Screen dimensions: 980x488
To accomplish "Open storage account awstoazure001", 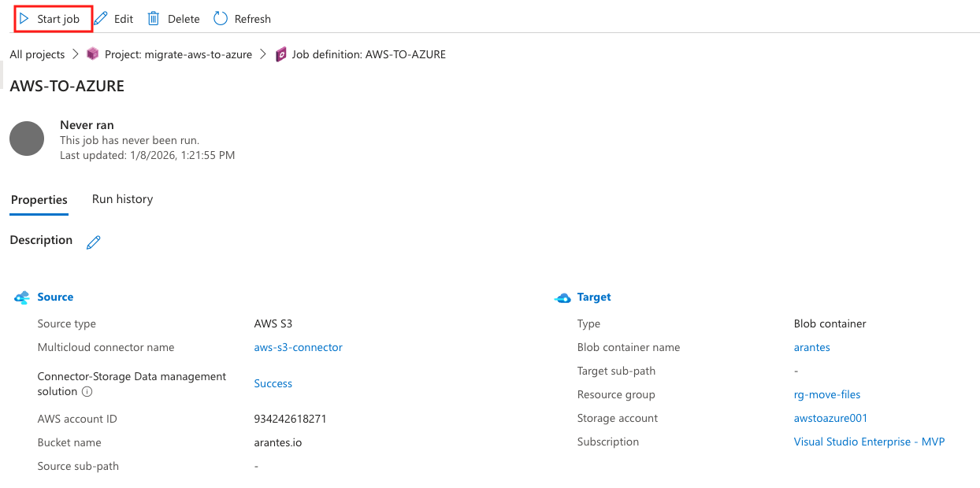I will (830, 418).
